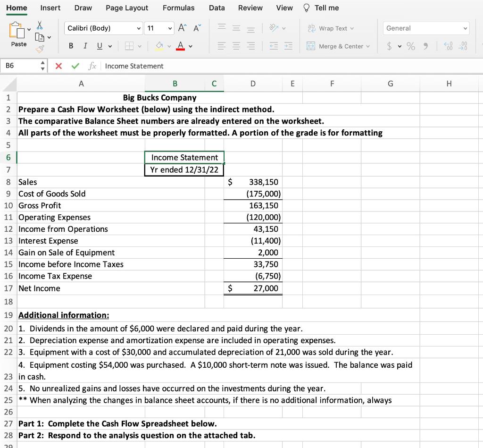Switch to the Page Layout menu
483x448 pixels.
[126, 8]
